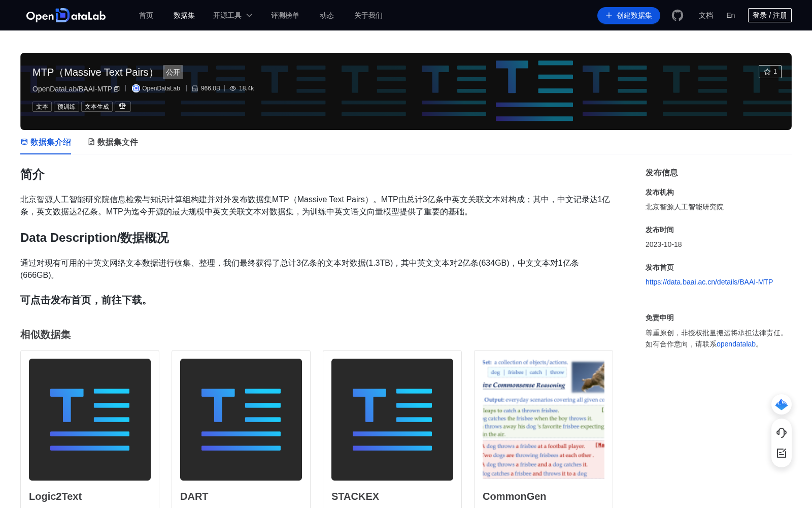
Task: Click the plus icon in 创建数据集 button
Action: click(609, 15)
